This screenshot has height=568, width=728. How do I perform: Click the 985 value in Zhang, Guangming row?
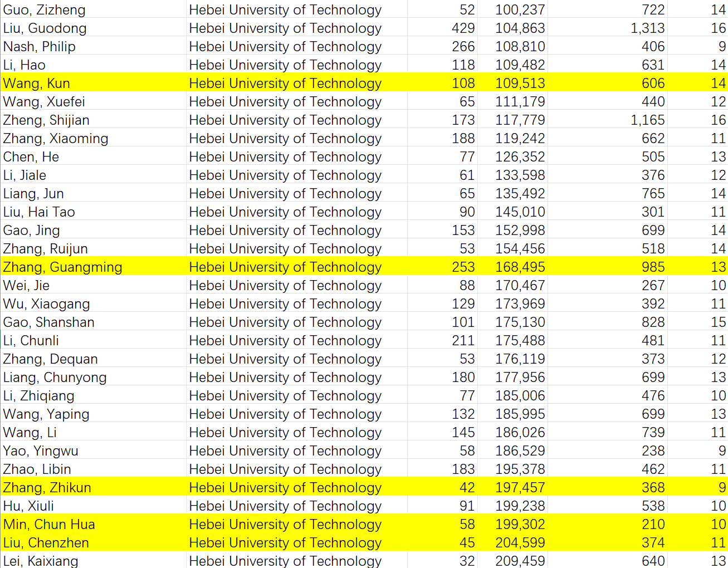point(653,267)
